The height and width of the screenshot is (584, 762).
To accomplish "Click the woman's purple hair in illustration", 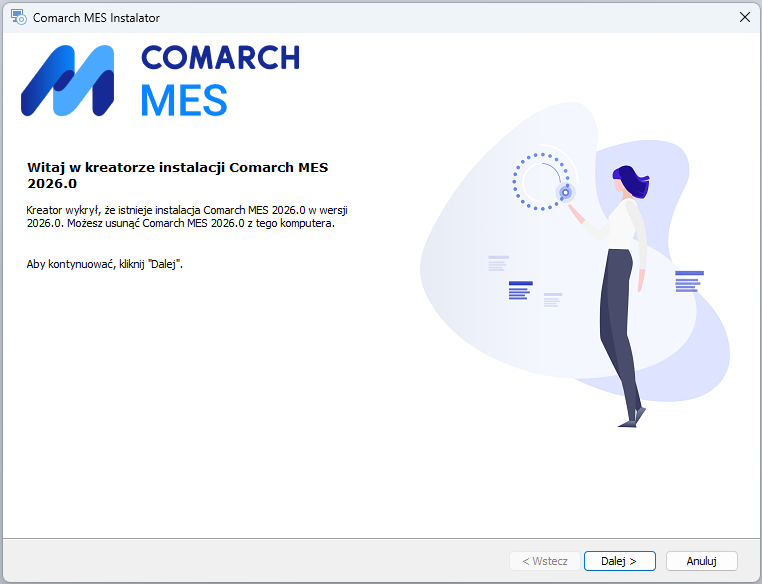I will tap(632, 181).
